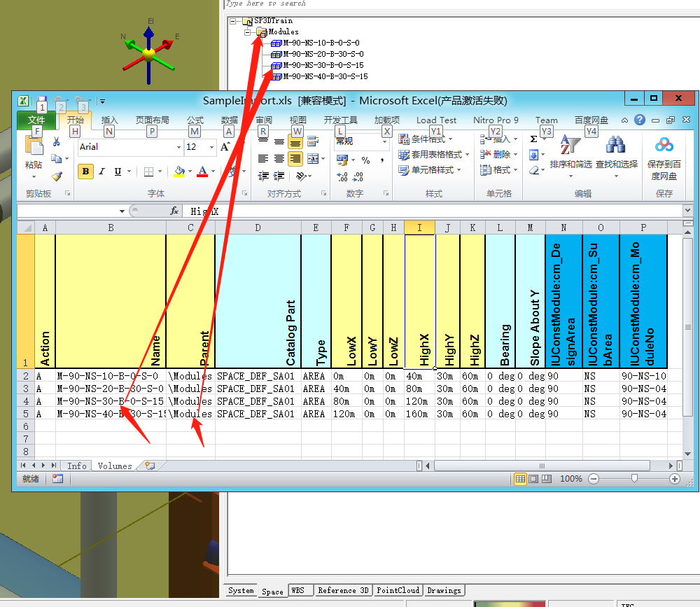Open the font size 12 dropdown
Image resolution: width=700 pixels, height=607 pixels.
pos(211,147)
